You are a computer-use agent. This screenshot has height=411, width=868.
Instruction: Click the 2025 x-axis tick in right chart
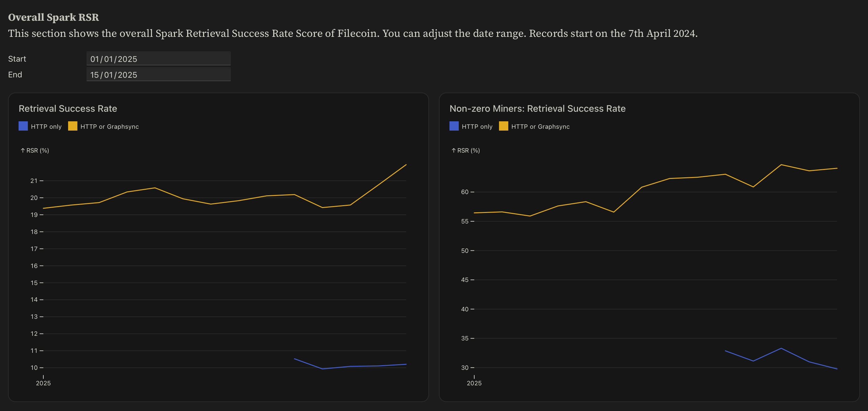pyautogui.click(x=474, y=383)
